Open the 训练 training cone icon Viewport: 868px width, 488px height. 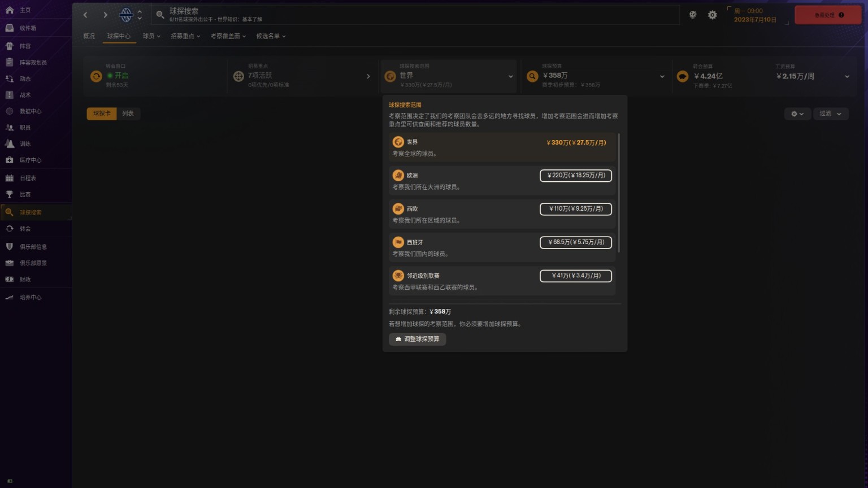(x=9, y=143)
